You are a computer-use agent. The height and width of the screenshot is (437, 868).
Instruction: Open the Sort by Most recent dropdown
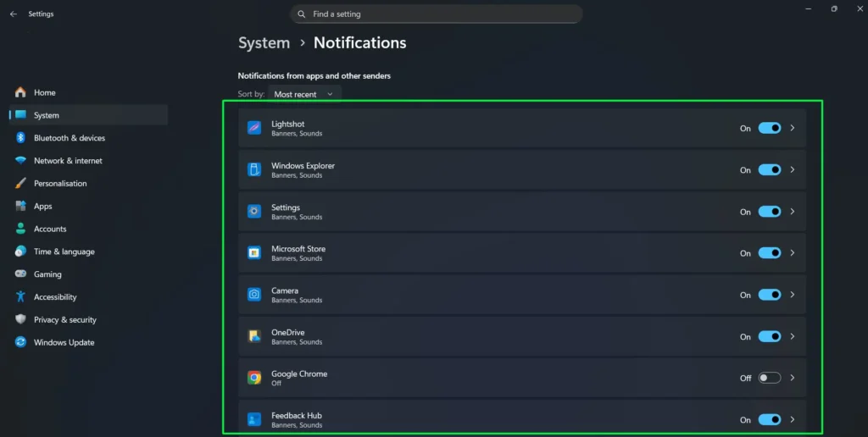click(x=304, y=94)
